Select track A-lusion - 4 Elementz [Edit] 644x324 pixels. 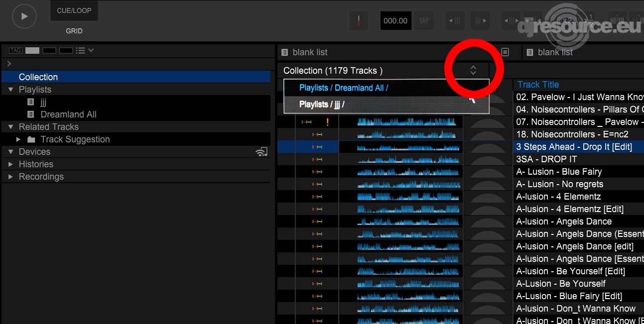click(x=570, y=209)
